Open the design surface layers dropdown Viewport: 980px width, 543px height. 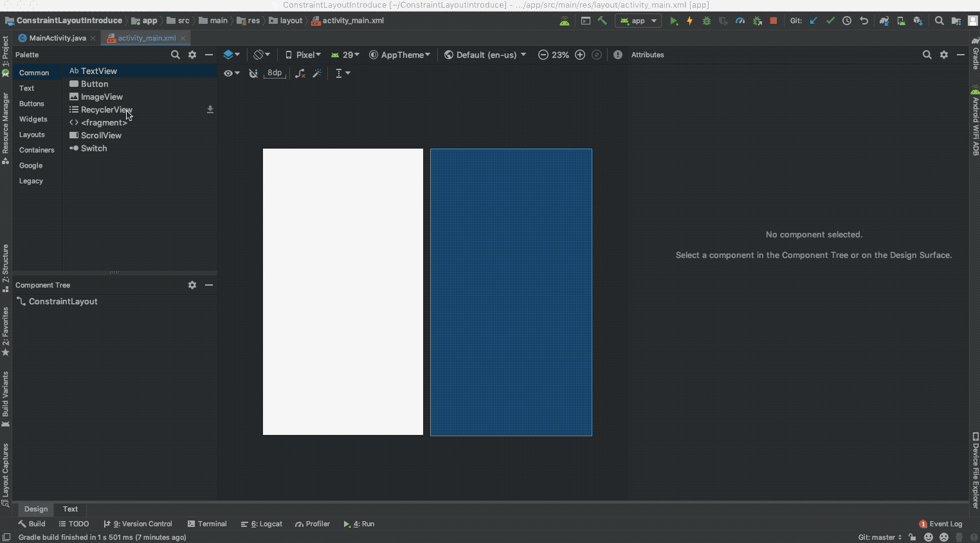pos(231,55)
